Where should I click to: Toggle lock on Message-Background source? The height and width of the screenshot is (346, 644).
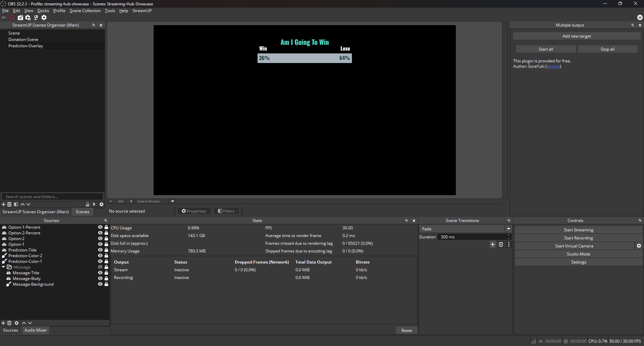[x=106, y=284]
